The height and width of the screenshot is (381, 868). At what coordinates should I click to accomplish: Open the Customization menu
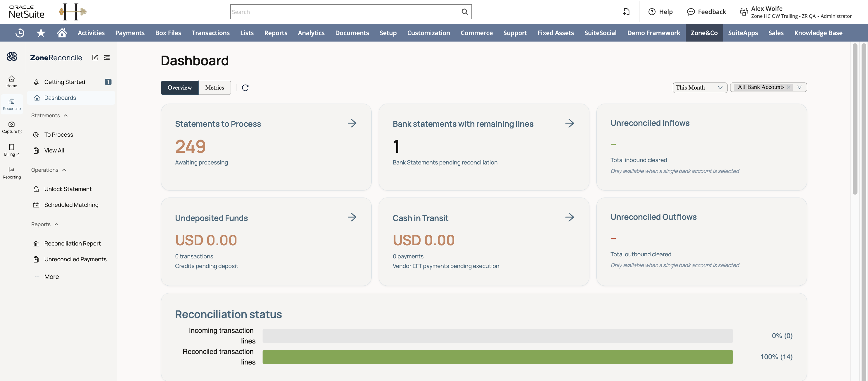[x=428, y=33]
